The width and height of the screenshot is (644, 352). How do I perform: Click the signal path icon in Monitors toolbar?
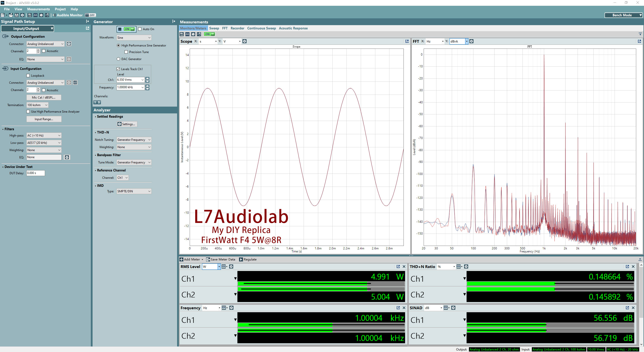[182, 34]
